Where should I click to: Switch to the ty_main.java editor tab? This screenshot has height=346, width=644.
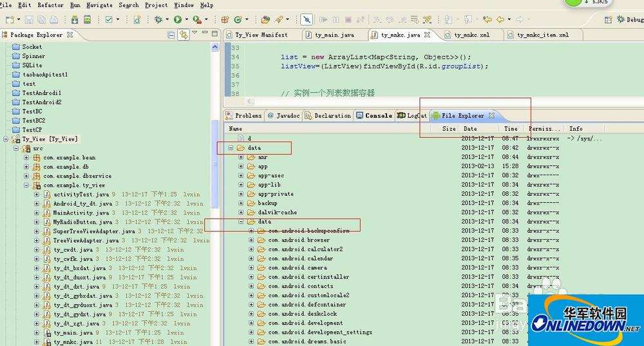[x=334, y=35]
